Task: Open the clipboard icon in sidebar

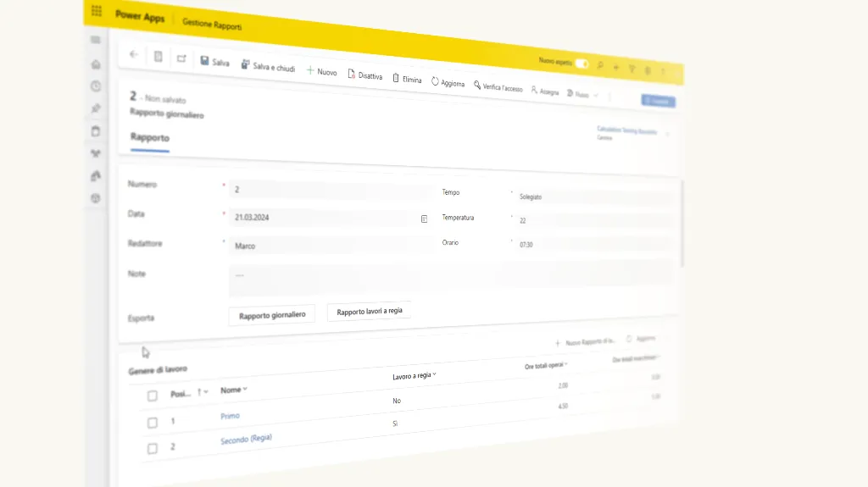Action: (x=96, y=131)
